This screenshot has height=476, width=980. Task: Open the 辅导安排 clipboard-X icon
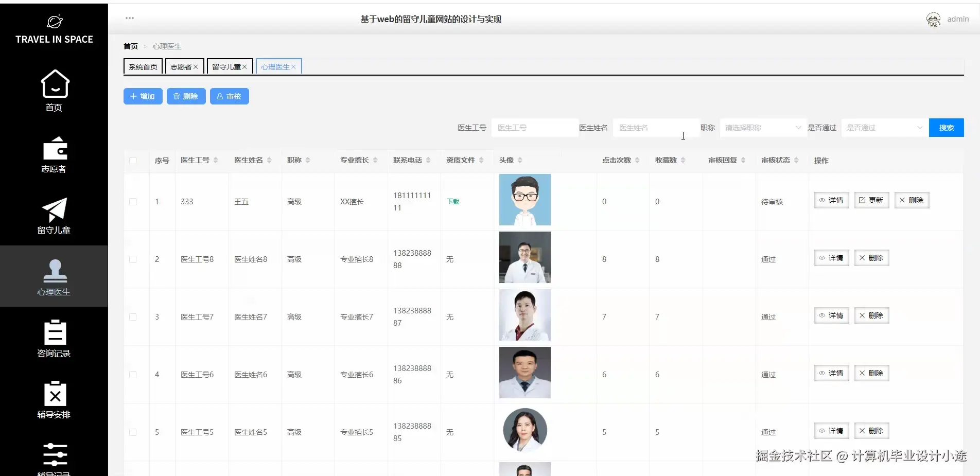click(55, 394)
